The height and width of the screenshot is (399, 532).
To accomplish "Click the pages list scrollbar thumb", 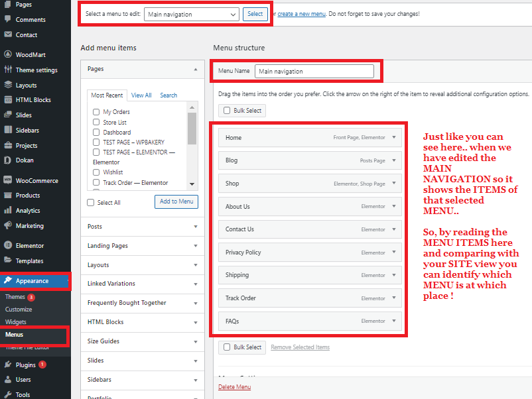I will (x=192, y=129).
